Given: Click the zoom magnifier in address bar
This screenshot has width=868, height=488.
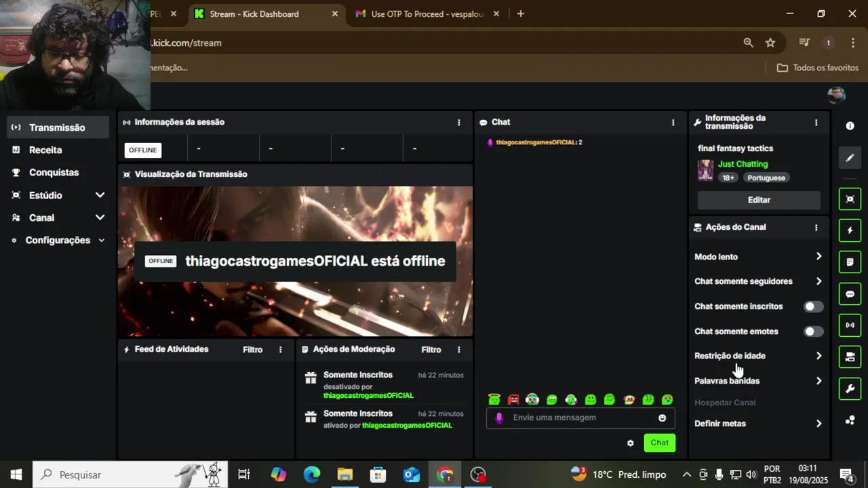Looking at the screenshot, I should pos(748,43).
